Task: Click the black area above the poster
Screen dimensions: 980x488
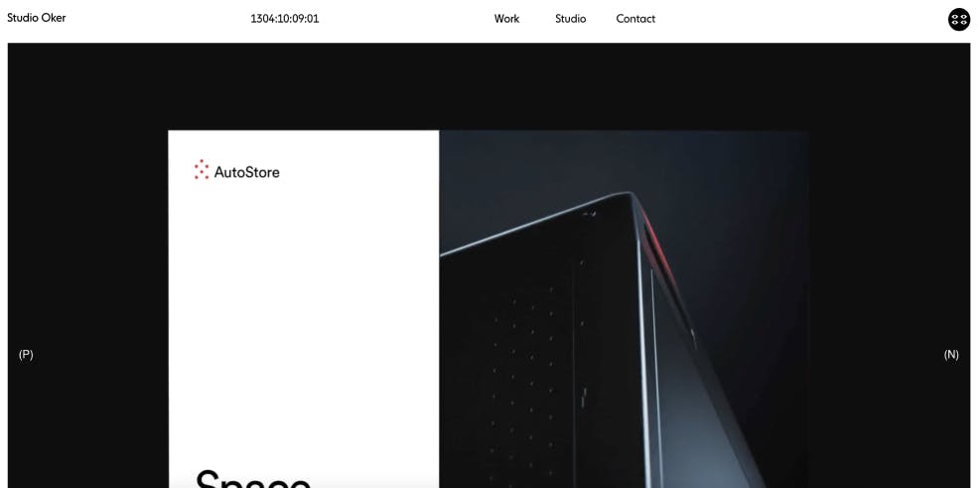Action: point(489,86)
